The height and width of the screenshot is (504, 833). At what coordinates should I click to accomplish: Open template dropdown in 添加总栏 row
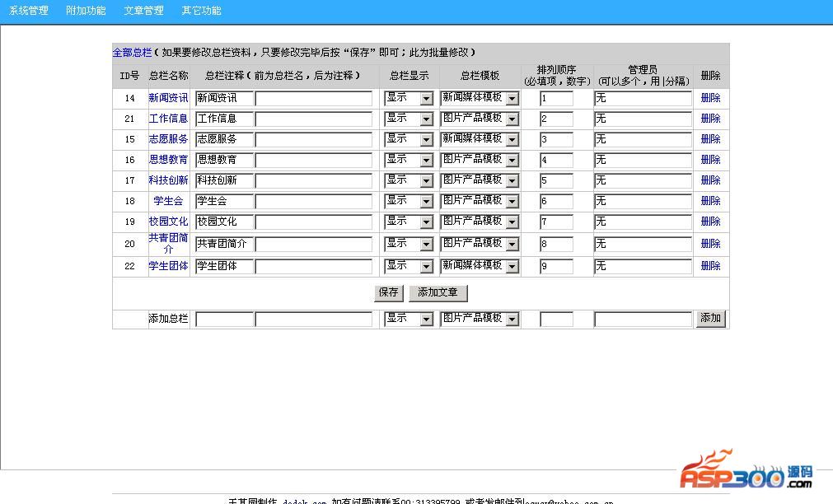[480, 319]
